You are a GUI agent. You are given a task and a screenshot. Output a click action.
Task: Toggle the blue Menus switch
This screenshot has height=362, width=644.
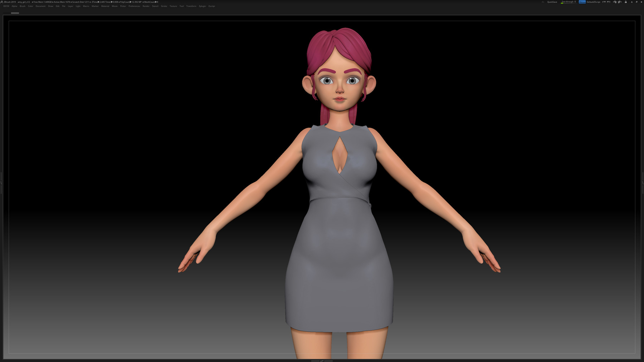click(x=582, y=2)
